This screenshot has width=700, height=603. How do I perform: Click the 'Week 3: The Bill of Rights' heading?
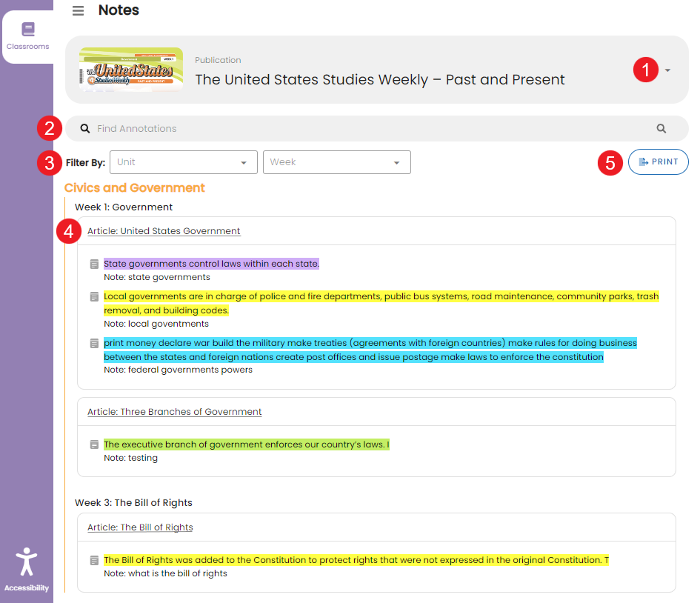133,502
